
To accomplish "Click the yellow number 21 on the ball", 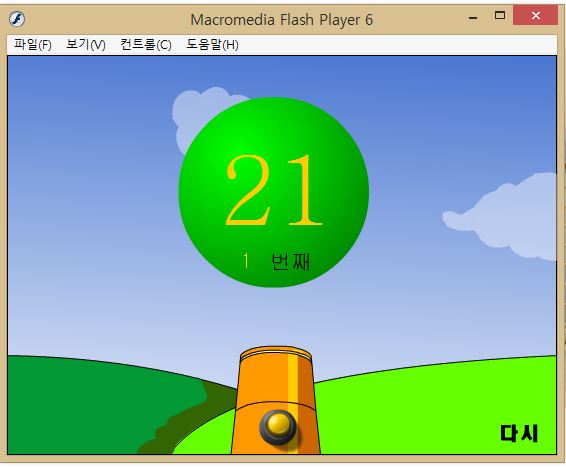I will pos(274,190).
